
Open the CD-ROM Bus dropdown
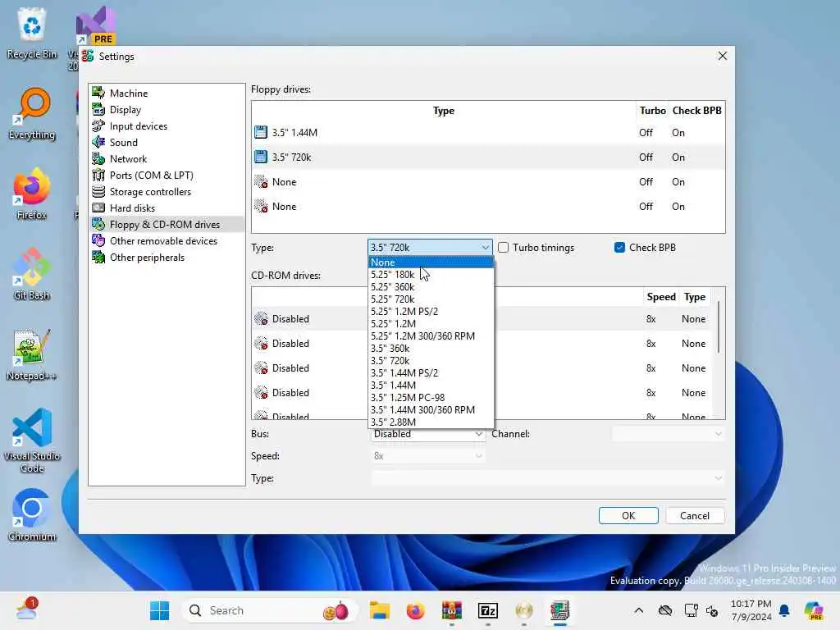point(427,435)
